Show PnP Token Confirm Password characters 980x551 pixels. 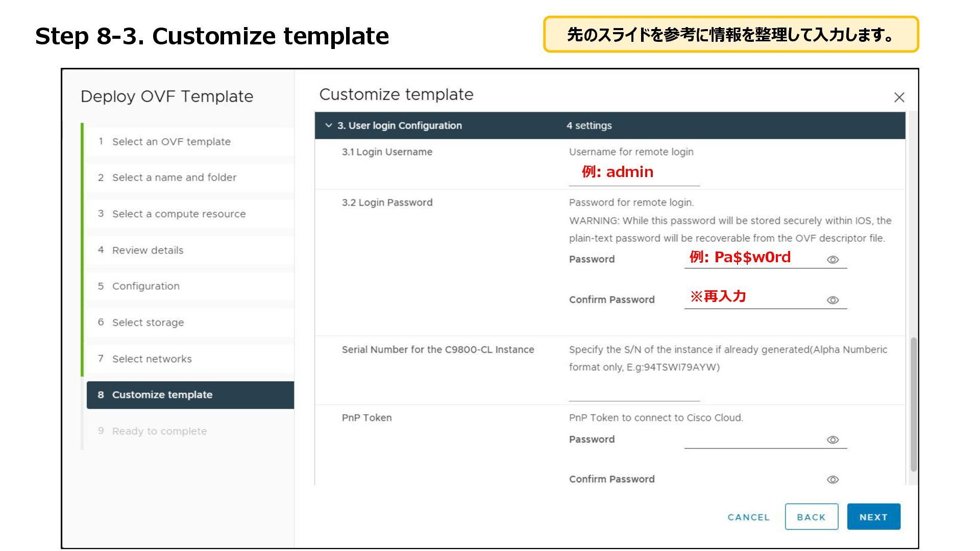[x=832, y=480]
